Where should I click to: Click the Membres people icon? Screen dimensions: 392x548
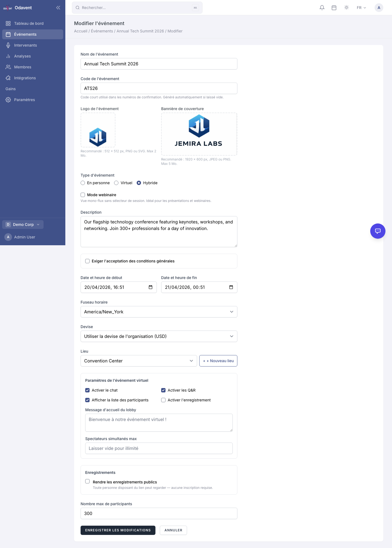tap(8, 67)
